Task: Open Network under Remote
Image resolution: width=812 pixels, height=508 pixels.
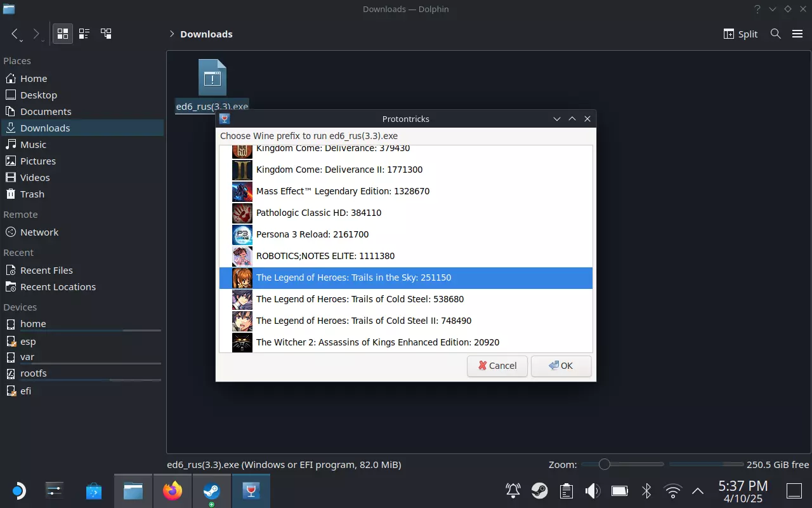Action: click(x=82, y=232)
